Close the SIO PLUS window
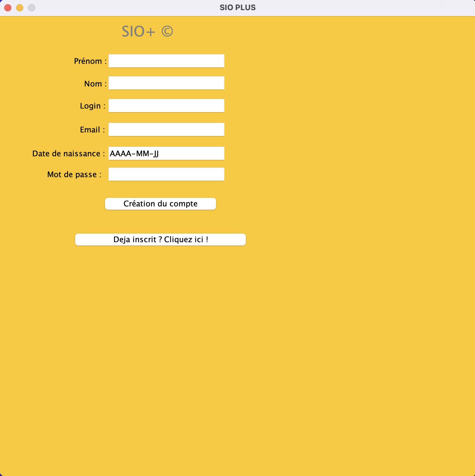 click(8, 8)
